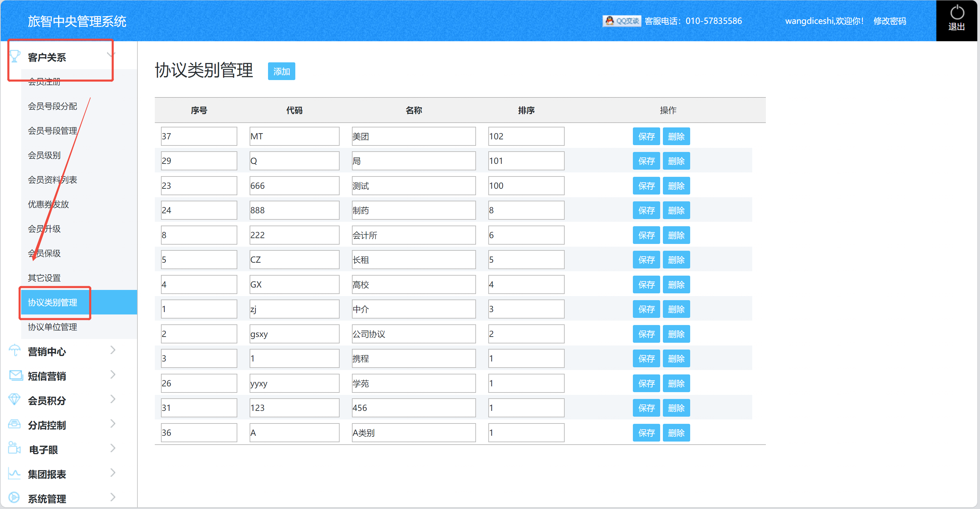
Task: Click the code field containing MT
Action: point(294,137)
